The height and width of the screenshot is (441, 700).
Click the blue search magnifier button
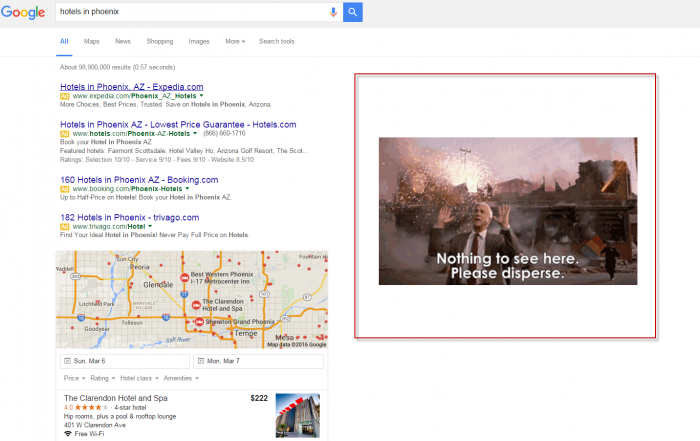click(352, 12)
